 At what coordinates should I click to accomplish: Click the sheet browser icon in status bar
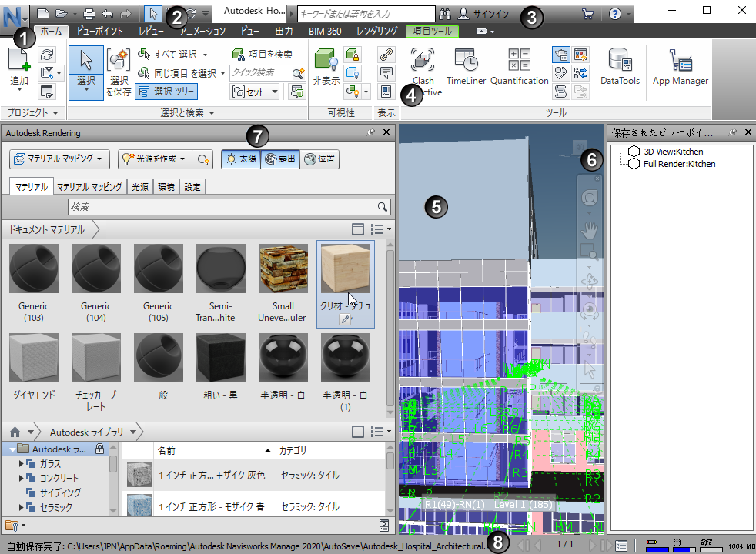click(x=621, y=546)
